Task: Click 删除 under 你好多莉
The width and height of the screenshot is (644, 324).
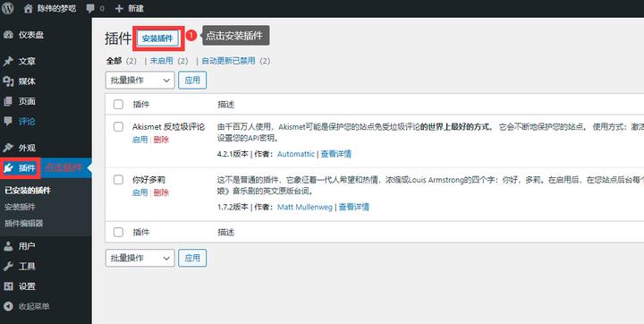Action: click(161, 192)
